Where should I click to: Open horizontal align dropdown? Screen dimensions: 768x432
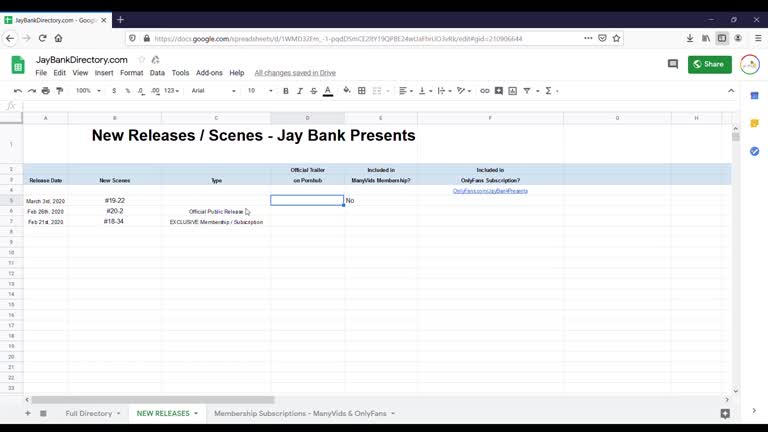pos(406,91)
